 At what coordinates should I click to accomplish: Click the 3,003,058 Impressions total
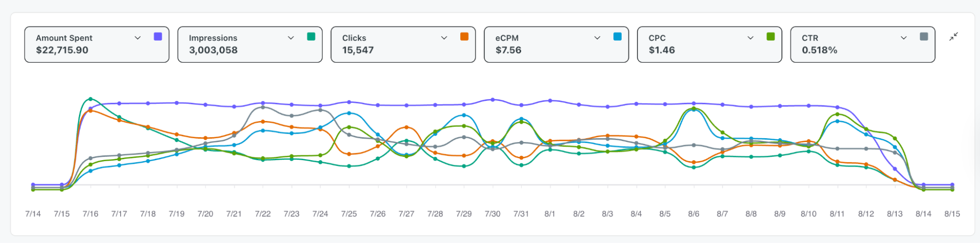[213, 50]
